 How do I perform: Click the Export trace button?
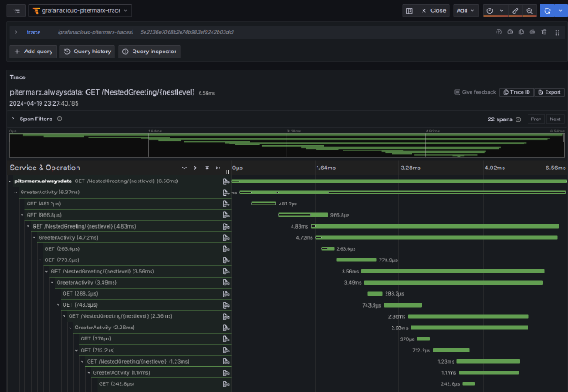549,92
